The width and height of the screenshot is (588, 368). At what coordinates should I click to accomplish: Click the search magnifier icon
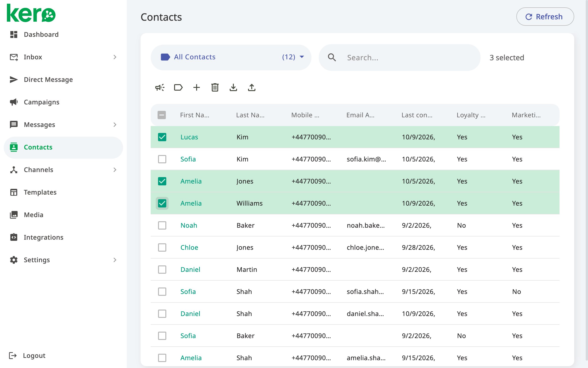(332, 57)
